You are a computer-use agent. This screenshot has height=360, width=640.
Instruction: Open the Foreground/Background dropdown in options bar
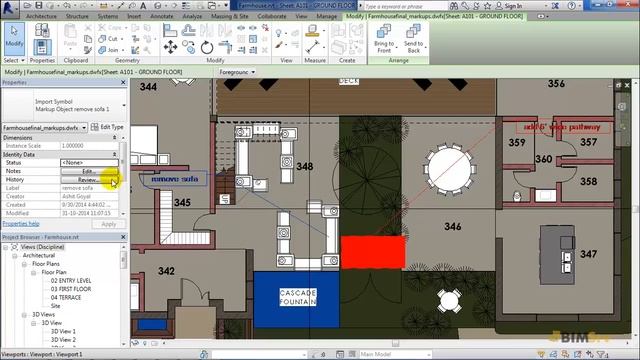(x=237, y=72)
